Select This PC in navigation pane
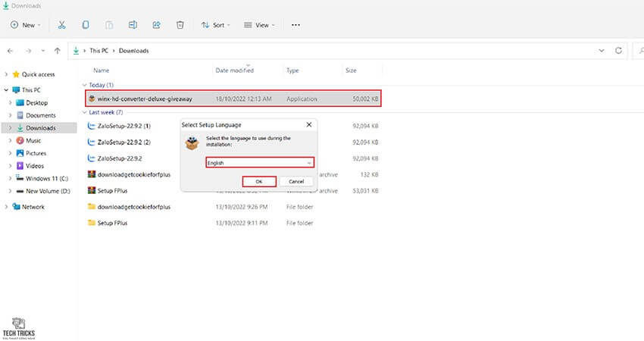Viewport: 644px width, 341px height. (31, 90)
